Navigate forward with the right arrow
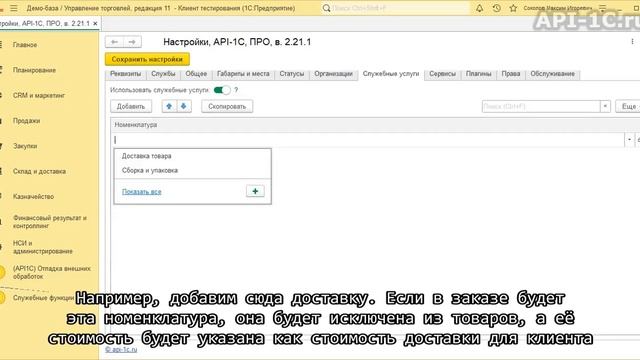This screenshot has width=640, height=360. (x=132, y=42)
